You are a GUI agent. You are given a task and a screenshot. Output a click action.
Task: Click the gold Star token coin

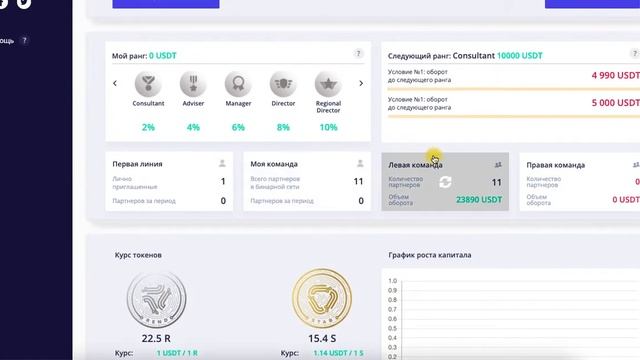[322, 299]
